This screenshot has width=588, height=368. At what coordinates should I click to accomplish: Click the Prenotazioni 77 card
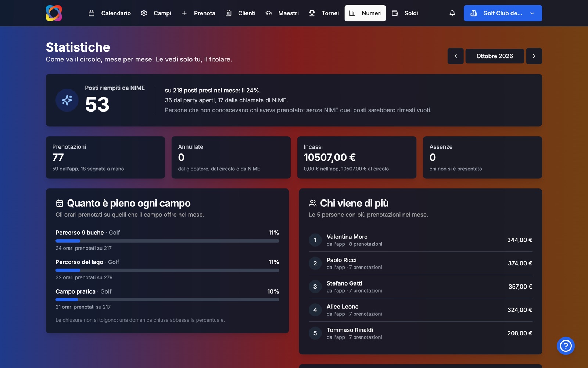[x=105, y=158]
